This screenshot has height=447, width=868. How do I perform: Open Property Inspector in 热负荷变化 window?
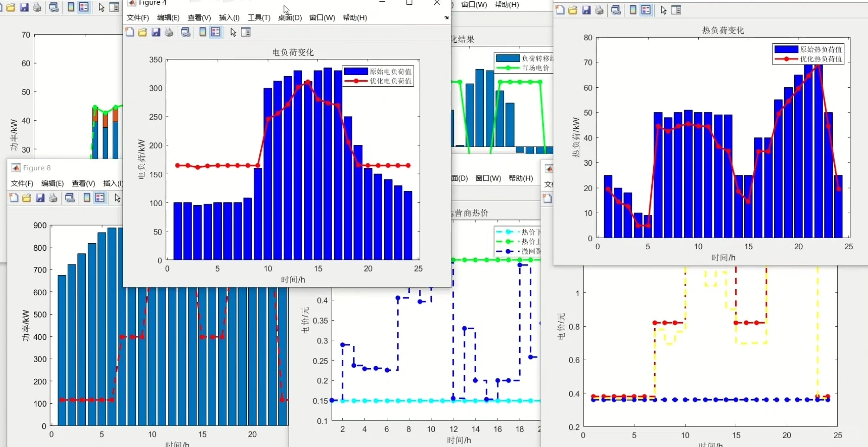click(676, 10)
